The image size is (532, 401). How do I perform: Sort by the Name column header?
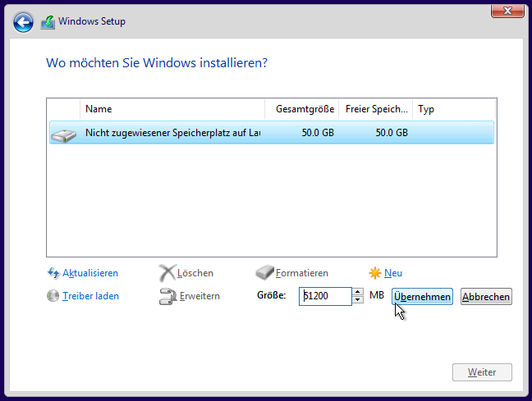(x=172, y=109)
